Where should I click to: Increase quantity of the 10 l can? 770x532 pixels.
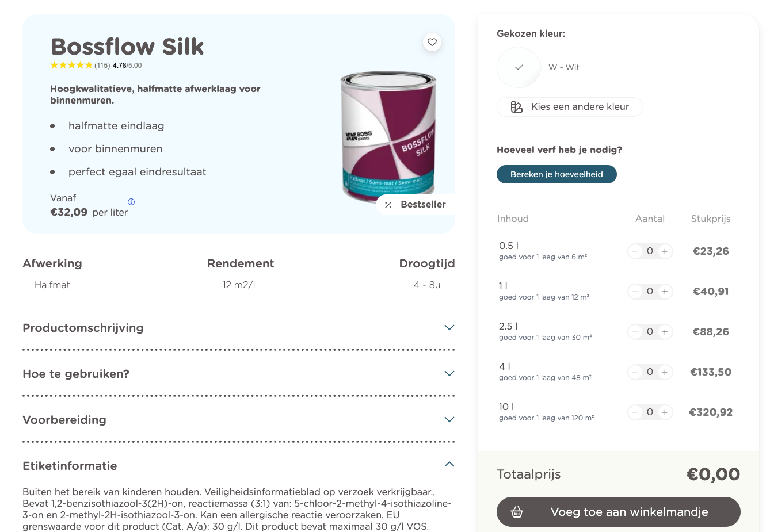click(x=665, y=412)
